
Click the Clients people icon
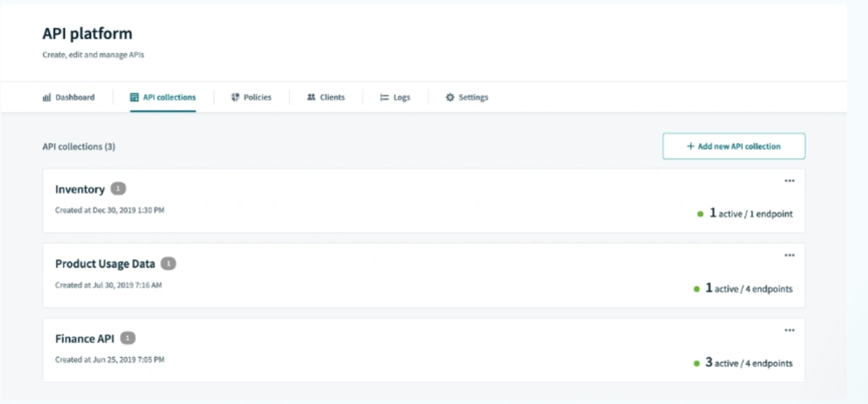click(311, 98)
